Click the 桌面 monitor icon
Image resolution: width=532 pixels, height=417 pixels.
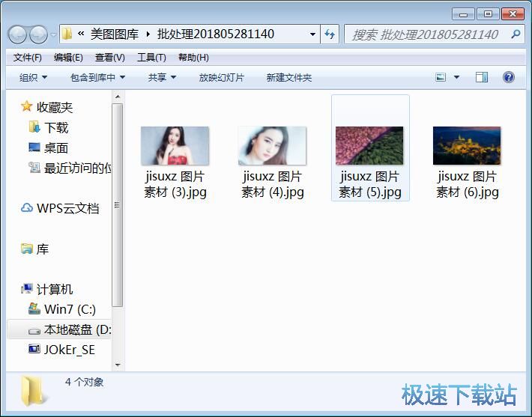point(34,147)
